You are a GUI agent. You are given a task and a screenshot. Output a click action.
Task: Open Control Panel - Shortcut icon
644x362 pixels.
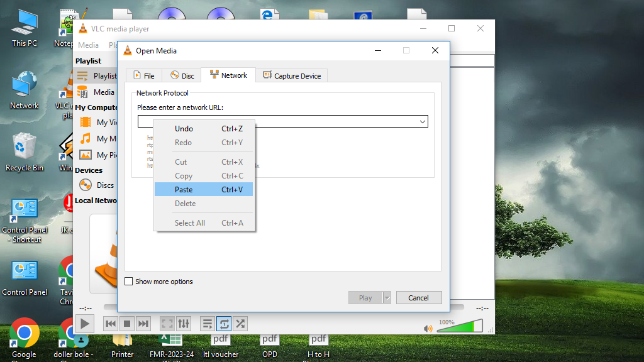coord(25,221)
